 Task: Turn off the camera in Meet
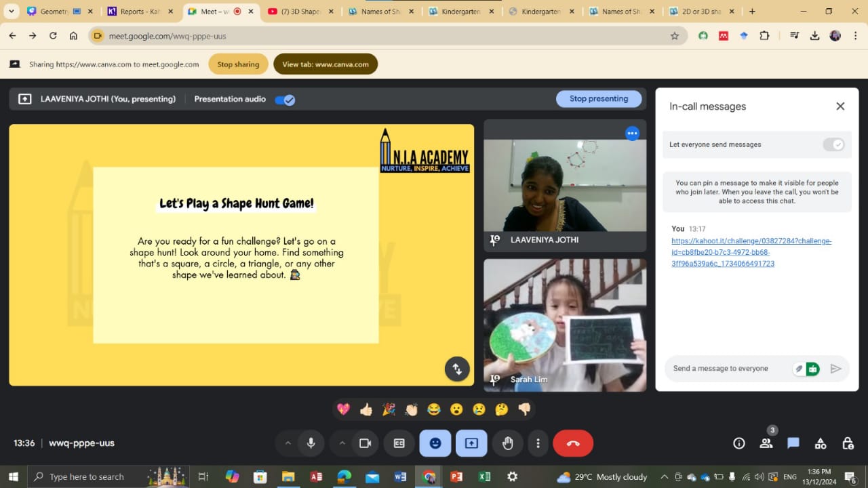pyautogui.click(x=365, y=443)
